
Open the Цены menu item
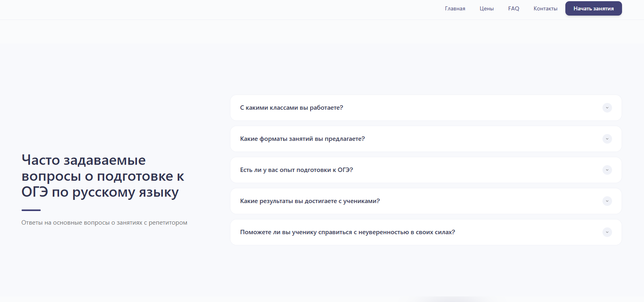pyautogui.click(x=486, y=9)
